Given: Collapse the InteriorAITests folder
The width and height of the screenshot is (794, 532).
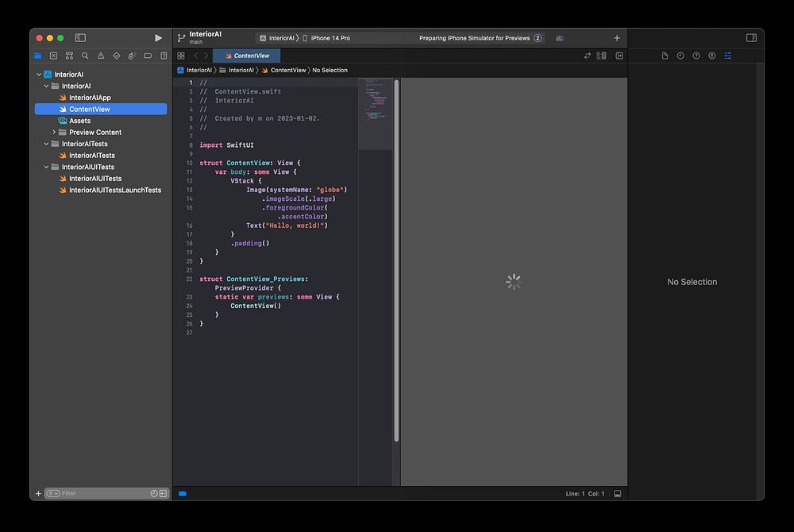Looking at the screenshot, I should coord(46,144).
